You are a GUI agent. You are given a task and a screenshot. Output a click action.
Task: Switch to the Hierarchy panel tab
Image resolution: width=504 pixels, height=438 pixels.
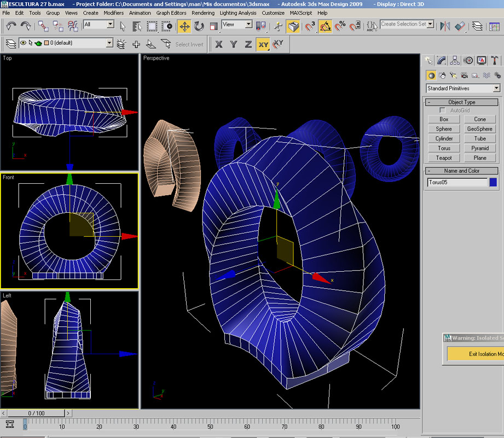(x=455, y=61)
